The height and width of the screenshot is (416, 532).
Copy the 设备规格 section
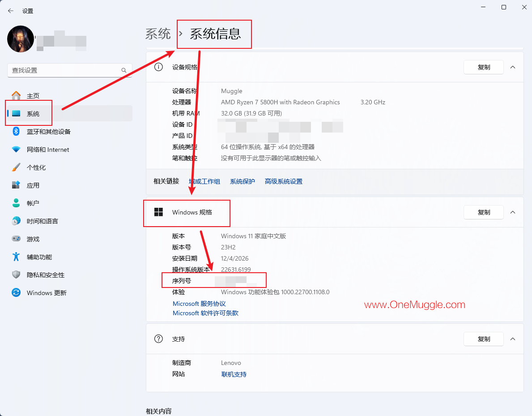484,67
